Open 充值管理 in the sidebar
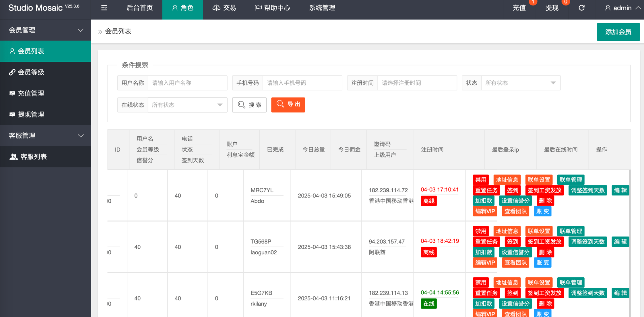Screen dimensions: 644x317 pos(31,93)
